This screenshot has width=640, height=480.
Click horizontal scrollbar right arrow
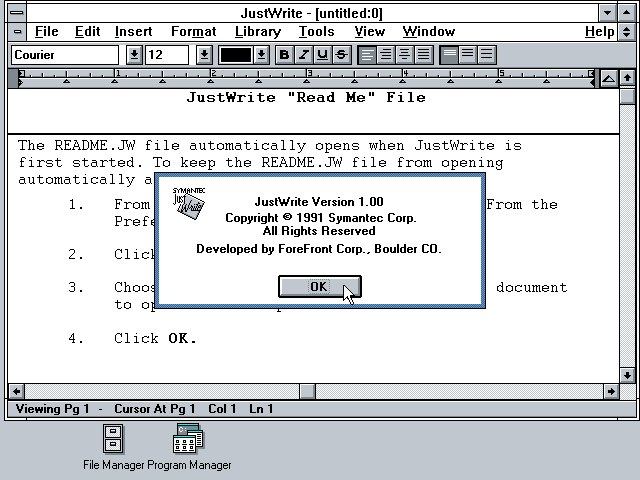tap(611, 391)
